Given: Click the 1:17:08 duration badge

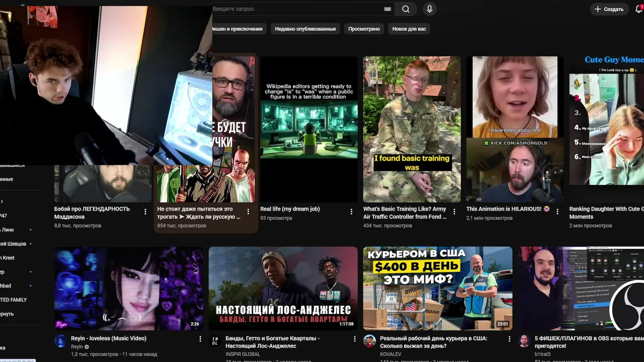Looking at the screenshot, I should [x=347, y=324].
